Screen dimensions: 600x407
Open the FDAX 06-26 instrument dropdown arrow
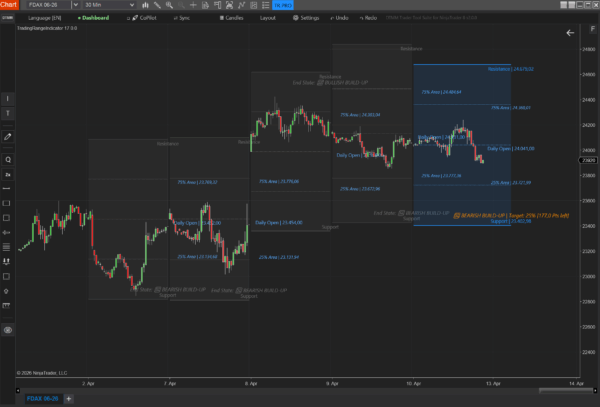coord(75,5)
